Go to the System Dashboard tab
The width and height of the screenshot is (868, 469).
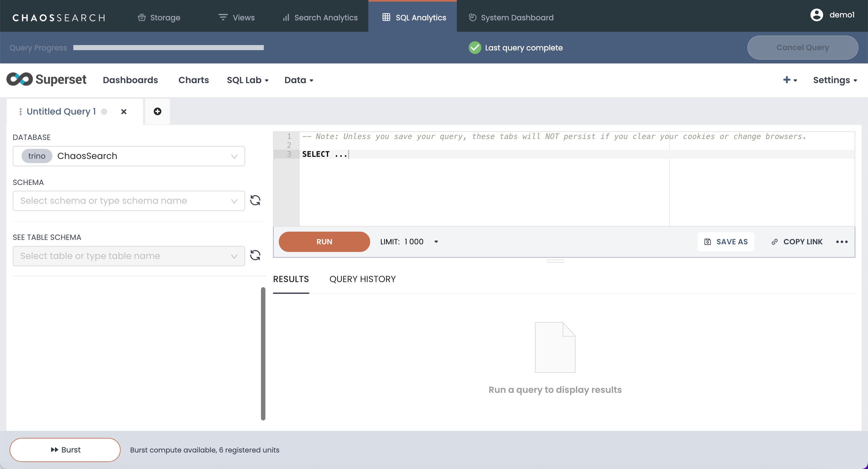pyautogui.click(x=511, y=17)
